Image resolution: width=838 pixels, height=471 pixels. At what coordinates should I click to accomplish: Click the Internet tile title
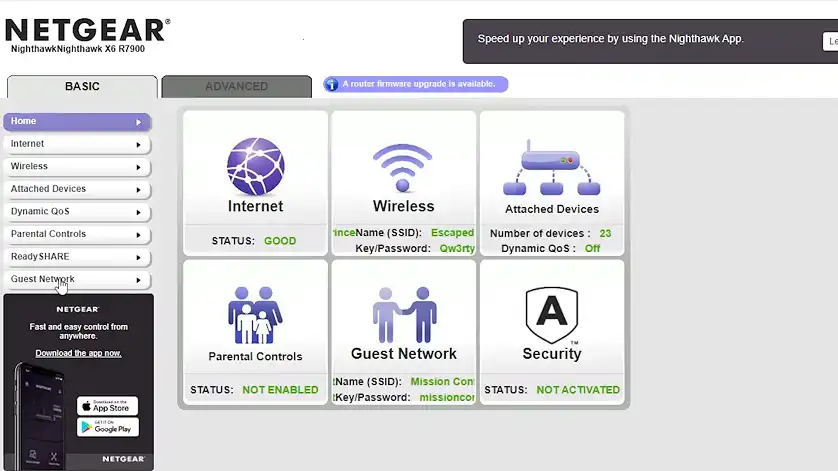click(x=255, y=206)
